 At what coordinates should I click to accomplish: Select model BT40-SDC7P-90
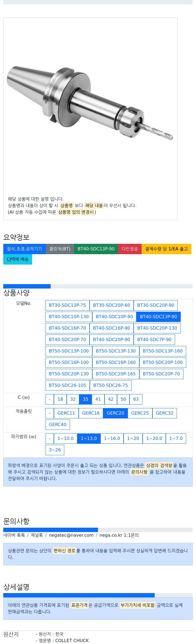coord(154,340)
